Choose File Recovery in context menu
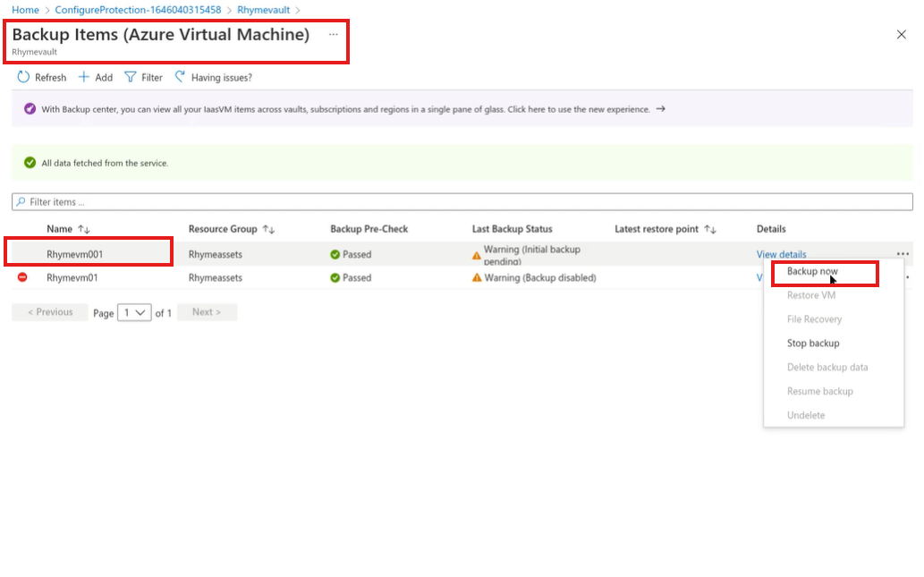The height and width of the screenshot is (577, 924). [814, 319]
